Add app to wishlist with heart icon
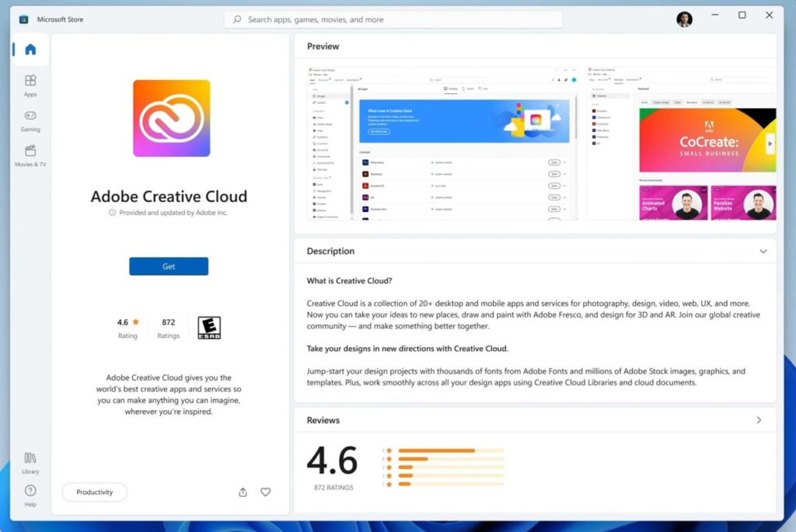The height and width of the screenshot is (532, 796). point(265,492)
